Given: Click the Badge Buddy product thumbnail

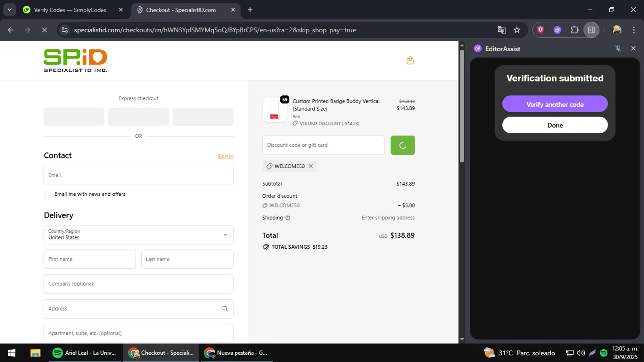Looking at the screenshot, I should coord(275,110).
